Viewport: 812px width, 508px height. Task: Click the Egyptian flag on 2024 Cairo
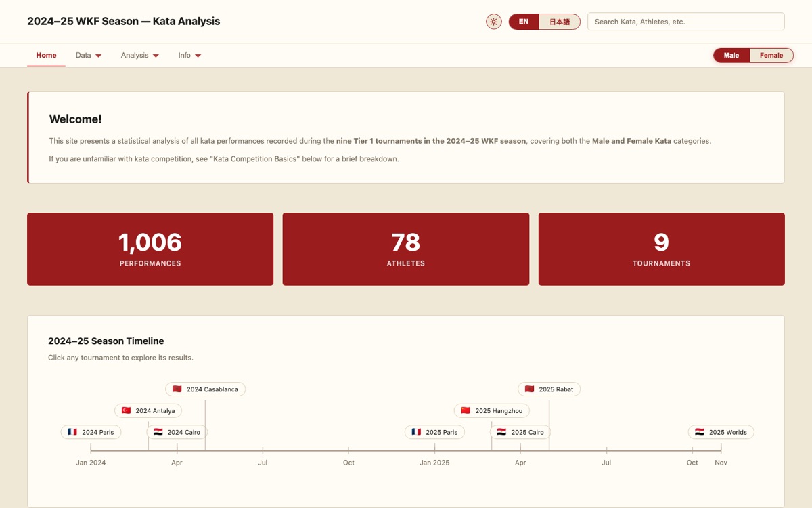tap(158, 432)
